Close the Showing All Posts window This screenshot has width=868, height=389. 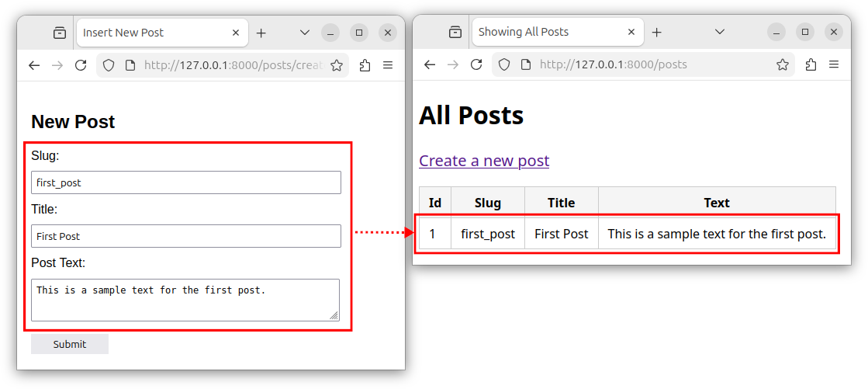(834, 32)
